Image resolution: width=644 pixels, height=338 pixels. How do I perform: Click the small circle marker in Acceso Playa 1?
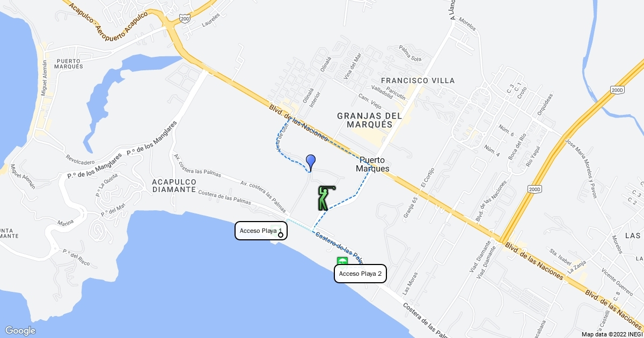(281, 234)
